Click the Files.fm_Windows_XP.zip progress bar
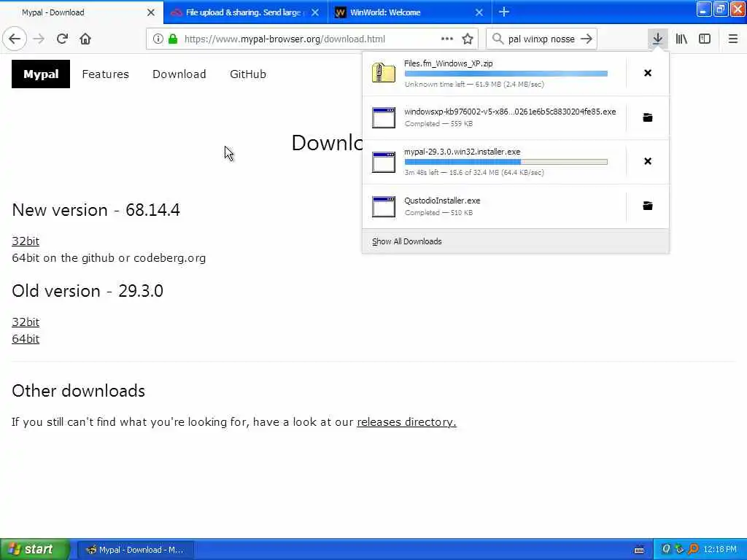The height and width of the screenshot is (560, 747). pyautogui.click(x=506, y=74)
